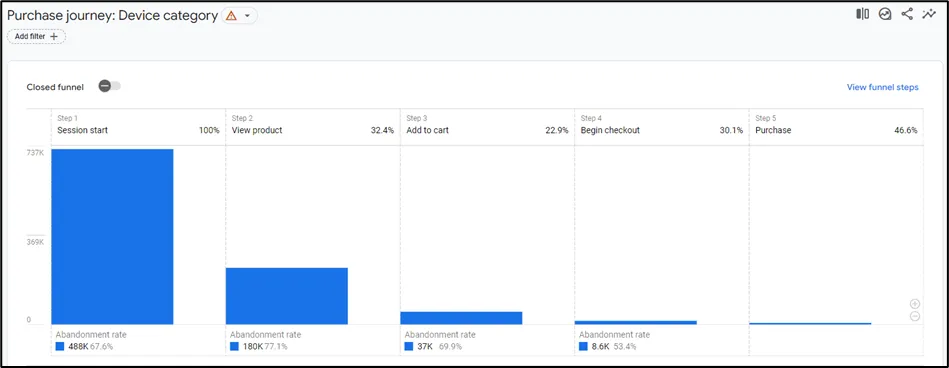Click the 'View product' step label

[257, 130]
